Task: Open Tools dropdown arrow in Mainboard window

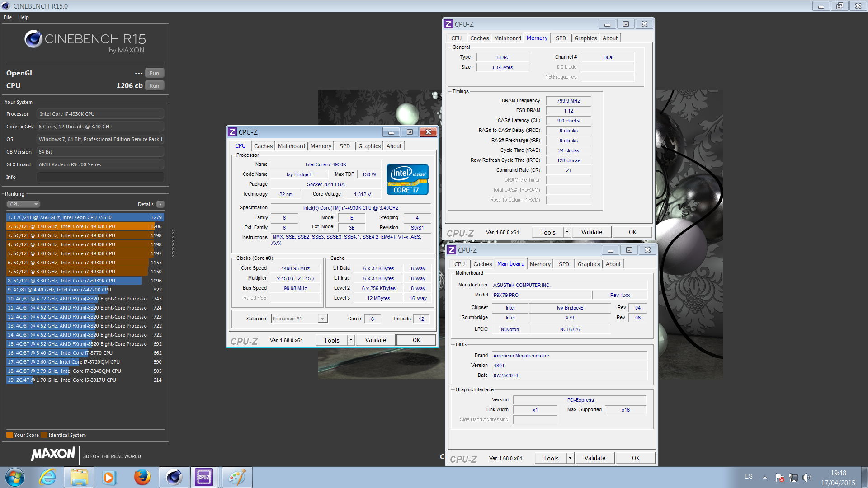Action: [570, 458]
